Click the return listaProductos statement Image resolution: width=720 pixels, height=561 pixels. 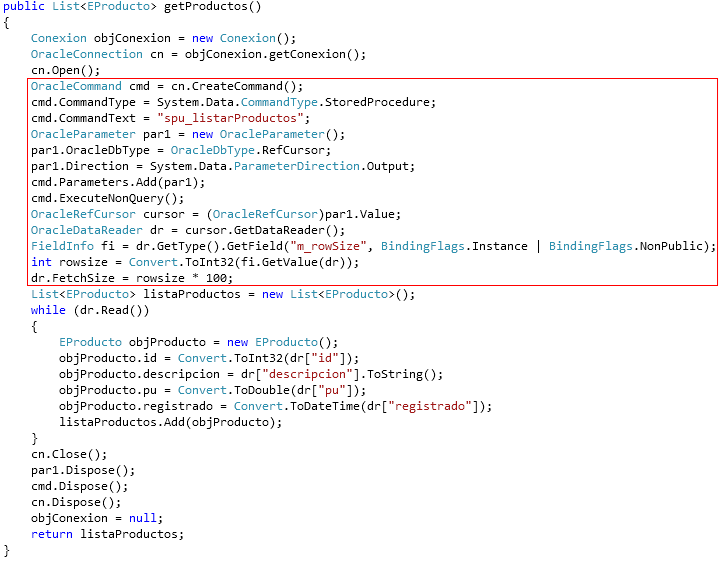click(x=107, y=534)
